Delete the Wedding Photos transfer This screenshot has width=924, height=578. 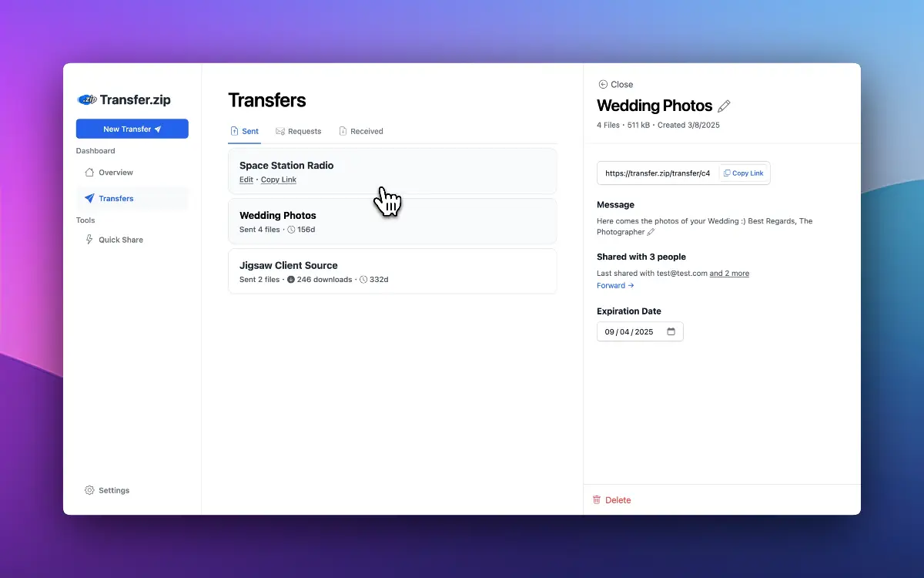point(611,500)
